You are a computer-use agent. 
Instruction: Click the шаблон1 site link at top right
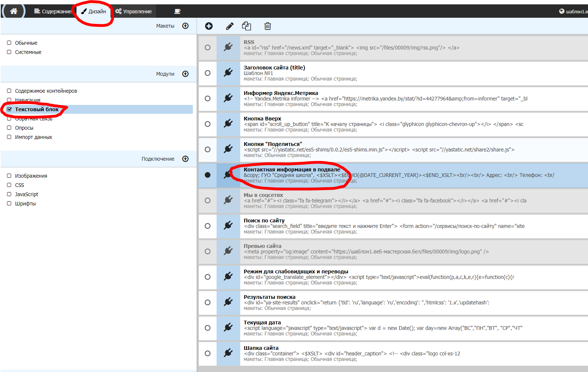[574, 11]
